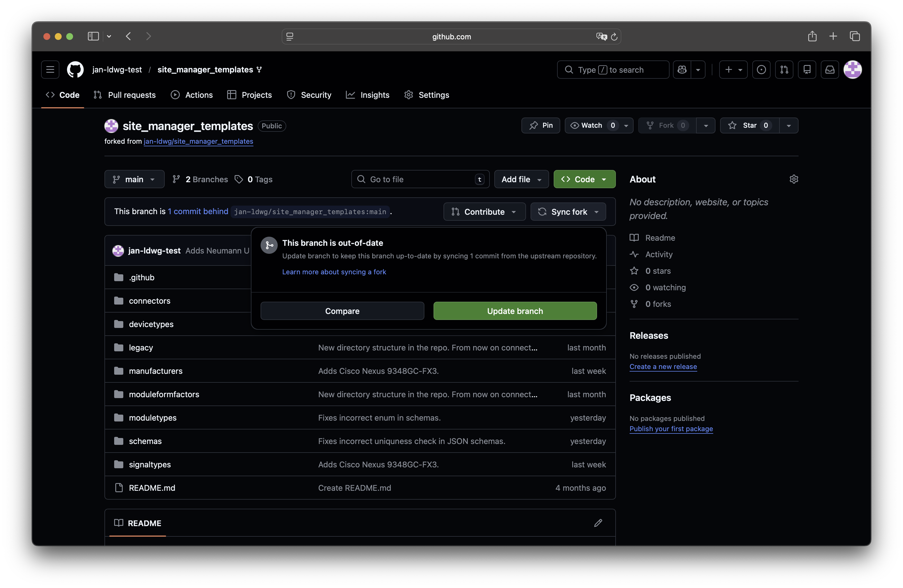The height and width of the screenshot is (588, 903).
Task: Open the hamburger navigation menu
Action: coord(50,69)
